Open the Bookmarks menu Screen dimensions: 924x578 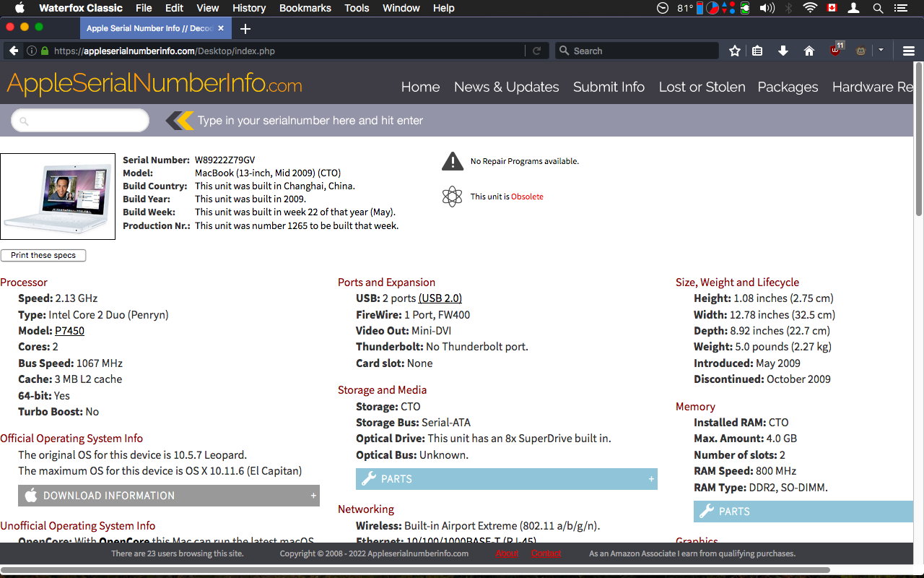coord(305,8)
